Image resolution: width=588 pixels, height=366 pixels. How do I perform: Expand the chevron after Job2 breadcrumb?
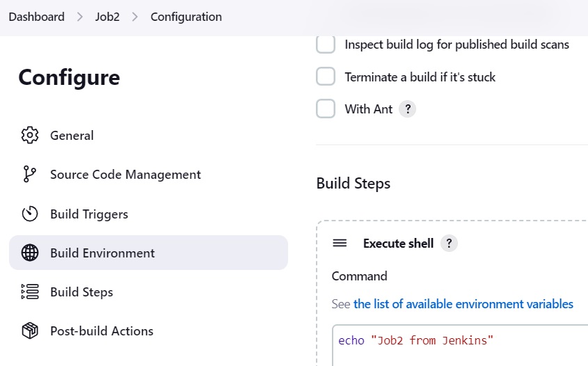coord(135,17)
